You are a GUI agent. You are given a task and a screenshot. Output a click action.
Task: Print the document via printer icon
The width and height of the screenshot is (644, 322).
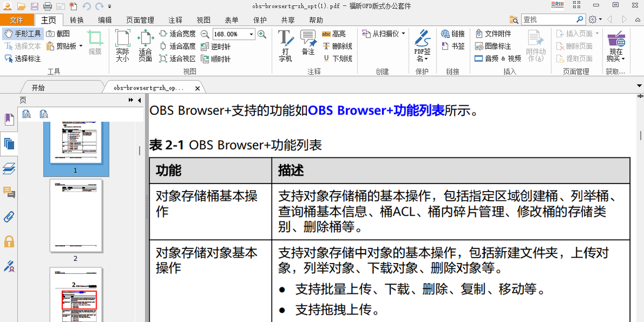click(x=47, y=6)
